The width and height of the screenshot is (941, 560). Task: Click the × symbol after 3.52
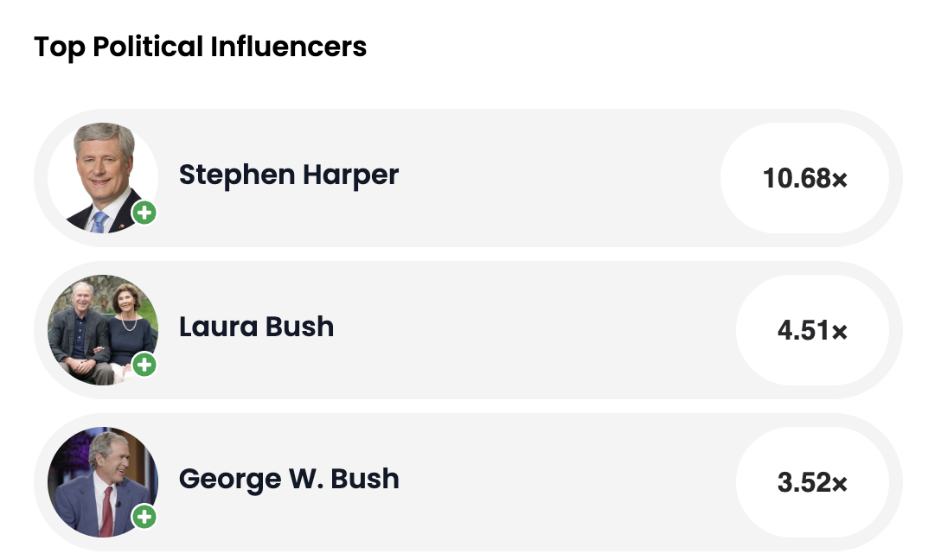pyautogui.click(x=839, y=484)
